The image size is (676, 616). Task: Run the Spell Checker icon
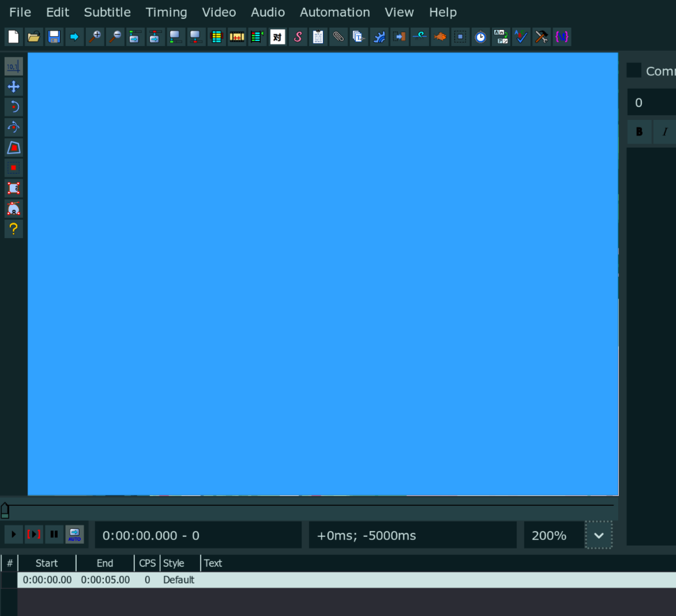[x=521, y=37]
